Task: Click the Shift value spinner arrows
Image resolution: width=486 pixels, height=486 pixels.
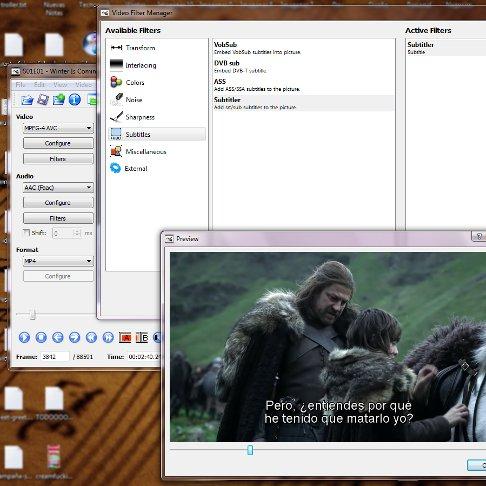Action: point(77,233)
